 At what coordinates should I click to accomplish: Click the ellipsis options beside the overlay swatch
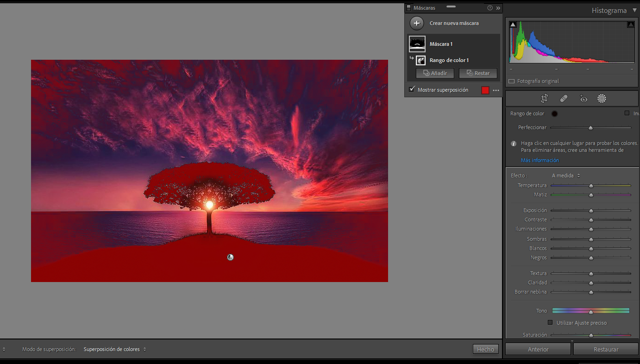496,90
